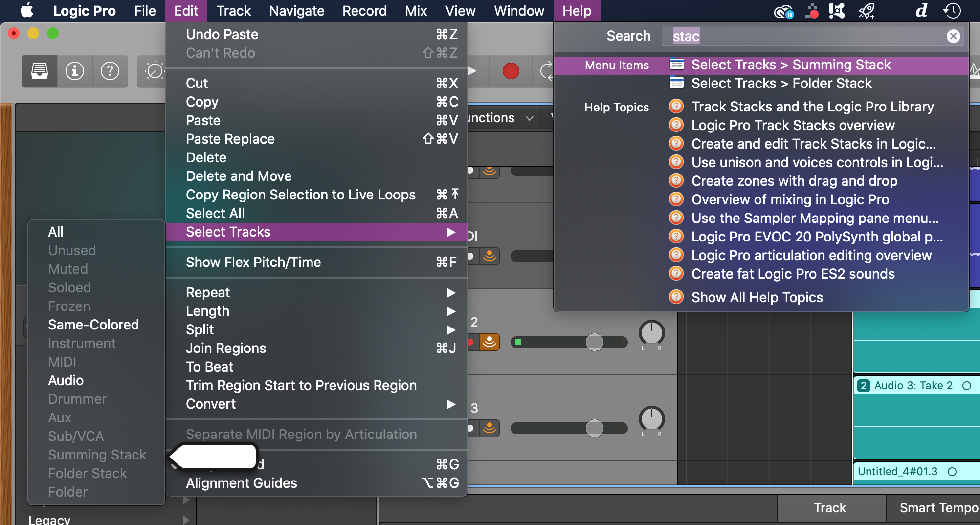Click the Quick Help question button
Screen dimensions: 980x525
pos(110,71)
